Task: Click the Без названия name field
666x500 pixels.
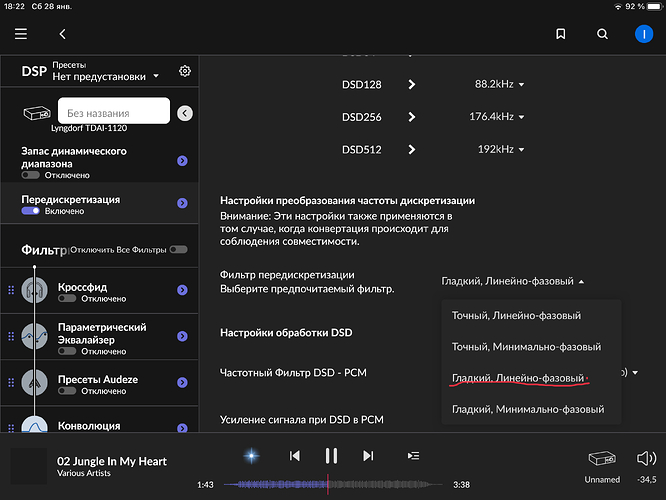Action: pos(114,111)
